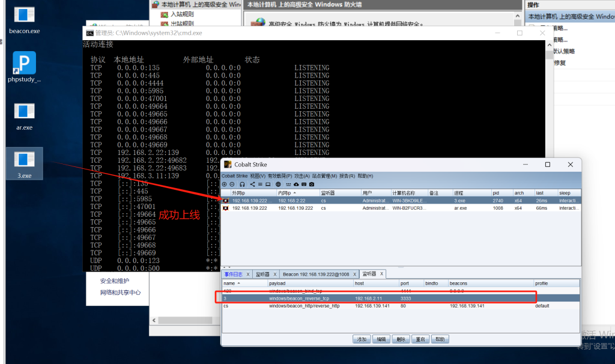Screen dimensions: 615x364
Task: Open the 帮助(H) menu
Action: (x=365, y=176)
